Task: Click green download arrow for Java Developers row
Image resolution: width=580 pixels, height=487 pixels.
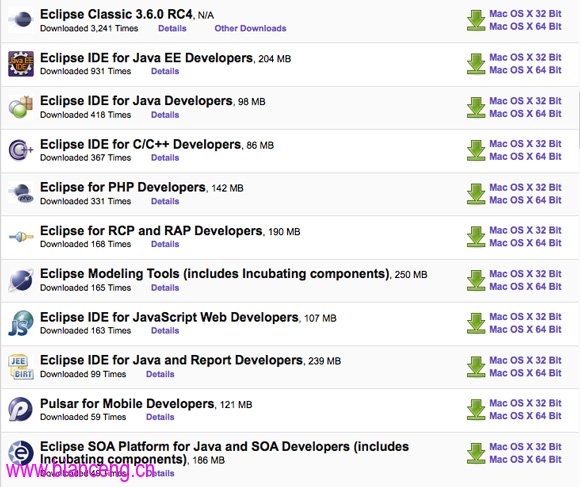Action: pos(476,108)
